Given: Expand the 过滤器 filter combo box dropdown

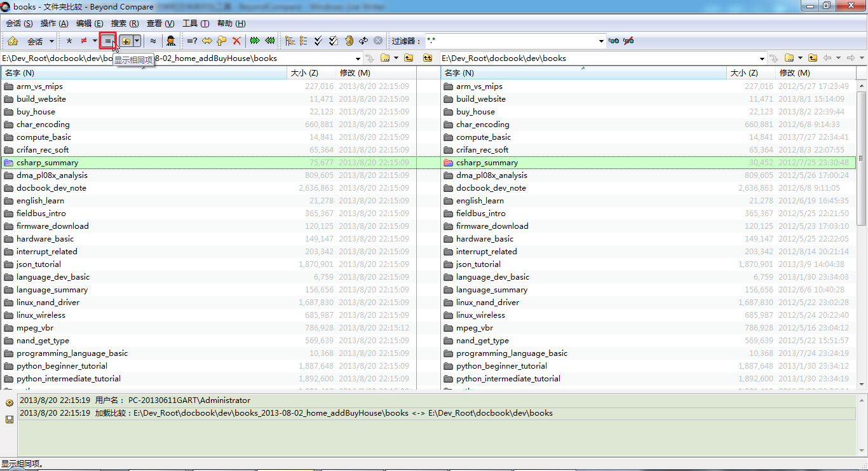Looking at the screenshot, I should click(601, 41).
